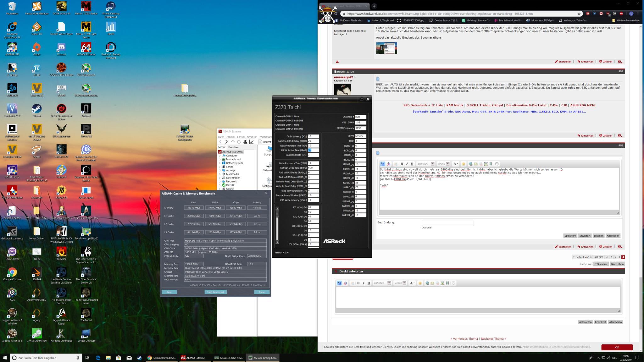The width and height of the screenshot is (644, 362).
Task: Insert quote icon in Direkt antworten toolbar
Action: coord(453,283)
